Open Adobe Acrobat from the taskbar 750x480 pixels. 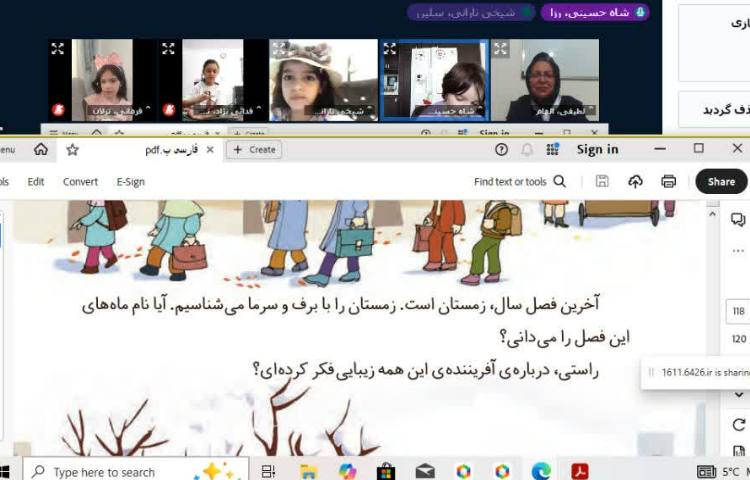580,471
